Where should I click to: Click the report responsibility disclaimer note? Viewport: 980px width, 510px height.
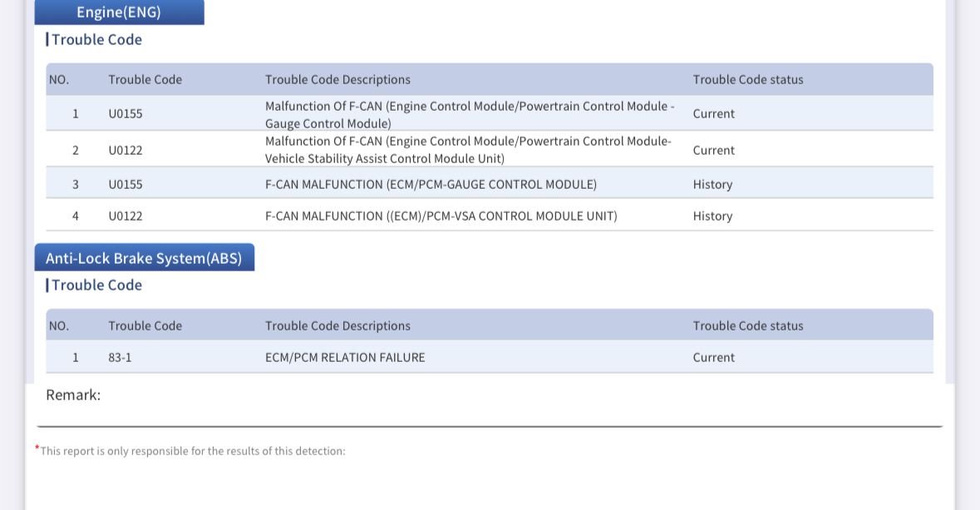point(193,451)
